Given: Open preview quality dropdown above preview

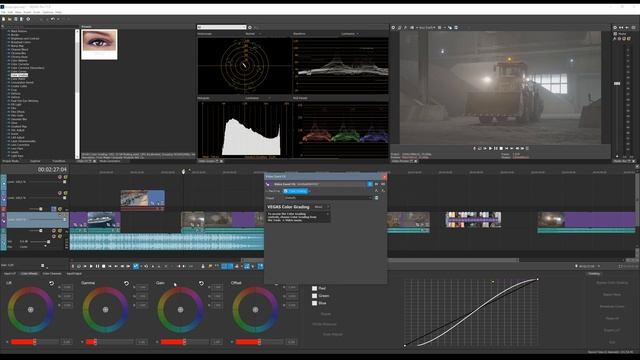Looking at the screenshot, I should 426,28.
